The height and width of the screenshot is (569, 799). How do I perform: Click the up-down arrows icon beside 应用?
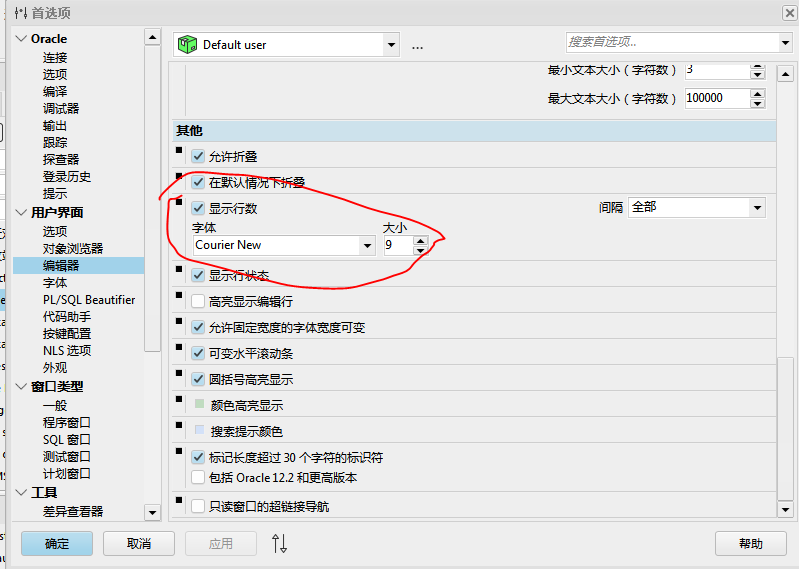pyautogui.click(x=279, y=543)
